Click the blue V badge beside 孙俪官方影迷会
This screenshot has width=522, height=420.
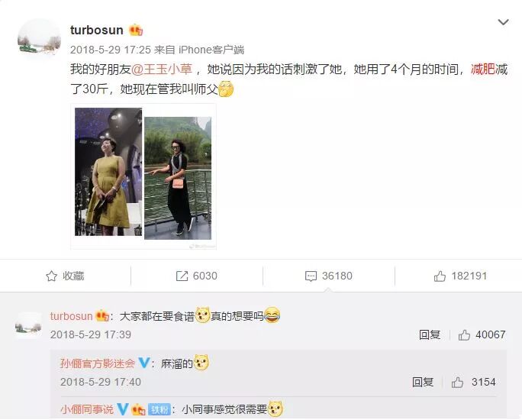[x=143, y=363]
